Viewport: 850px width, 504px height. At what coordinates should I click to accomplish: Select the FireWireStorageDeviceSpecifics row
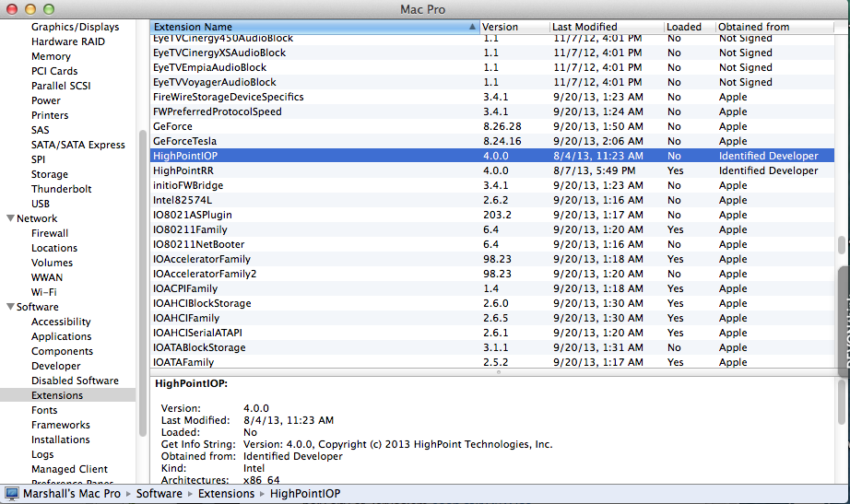pyautogui.click(x=492, y=97)
